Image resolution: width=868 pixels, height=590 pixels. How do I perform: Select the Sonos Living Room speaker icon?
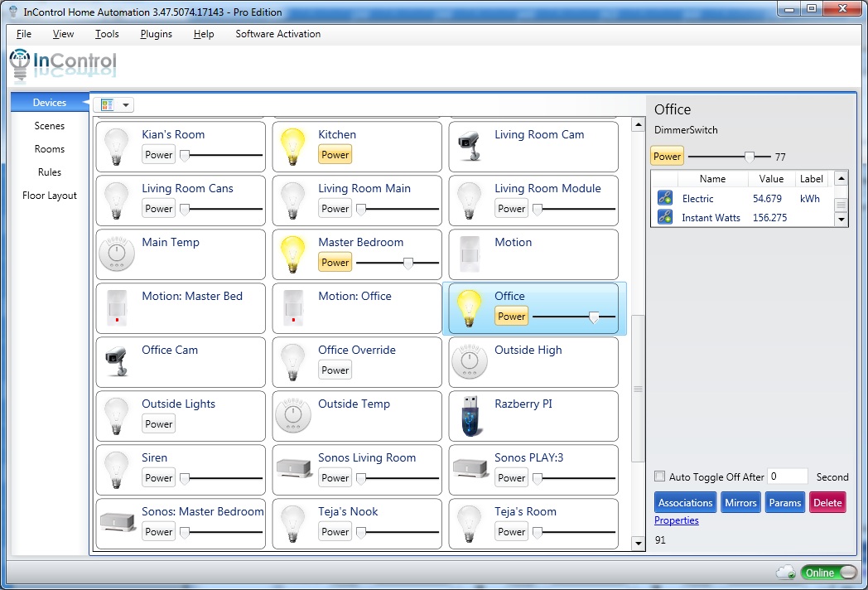click(x=292, y=470)
